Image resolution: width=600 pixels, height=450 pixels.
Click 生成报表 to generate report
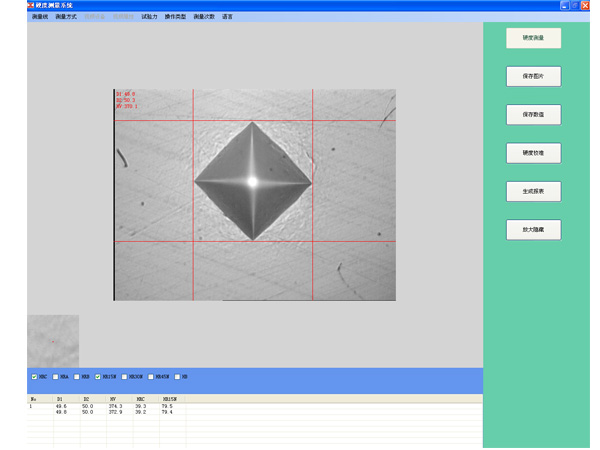[533, 191]
